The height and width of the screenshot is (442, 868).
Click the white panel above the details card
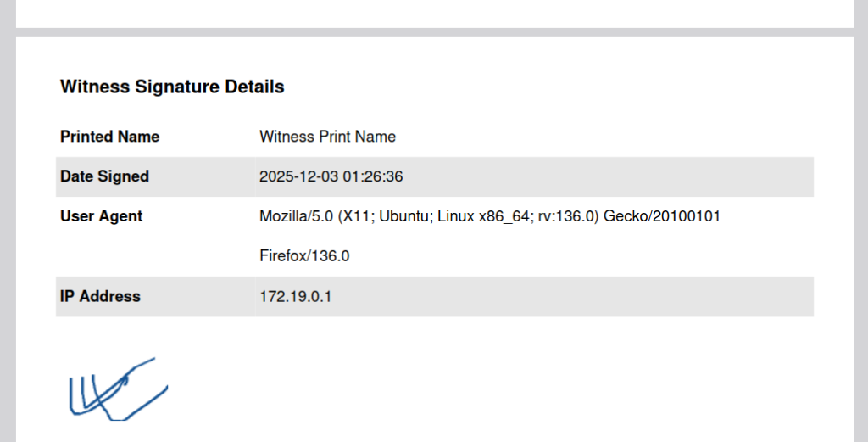[x=434, y=12]
